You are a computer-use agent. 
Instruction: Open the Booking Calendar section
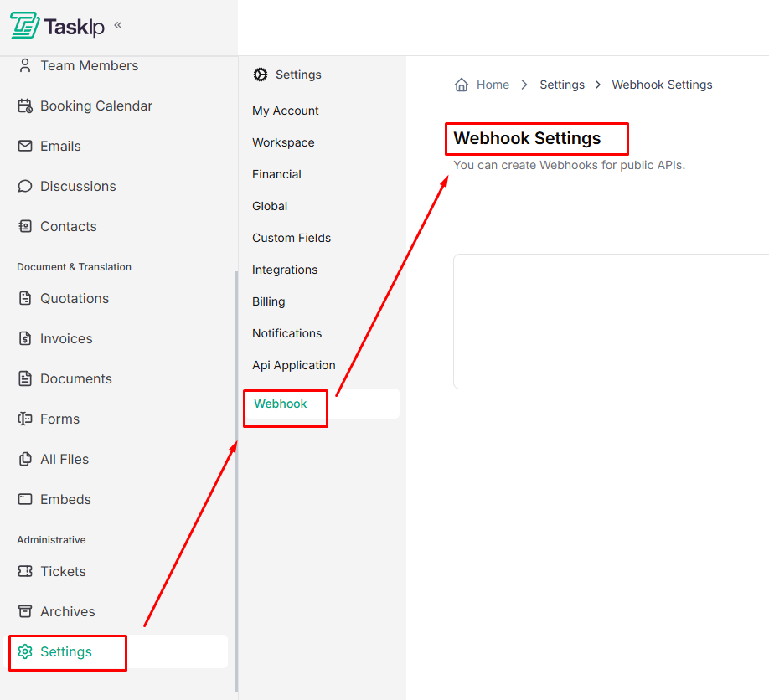point(95,106)
